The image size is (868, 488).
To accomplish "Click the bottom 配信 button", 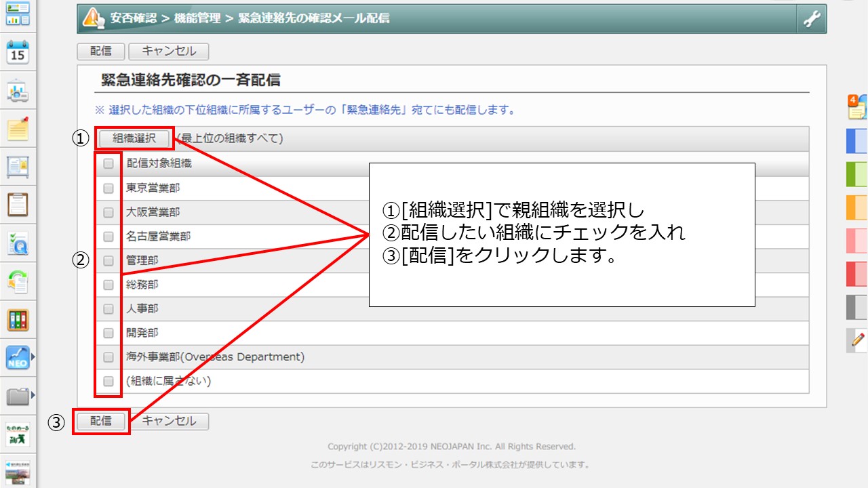I will [x=100, y=421].
